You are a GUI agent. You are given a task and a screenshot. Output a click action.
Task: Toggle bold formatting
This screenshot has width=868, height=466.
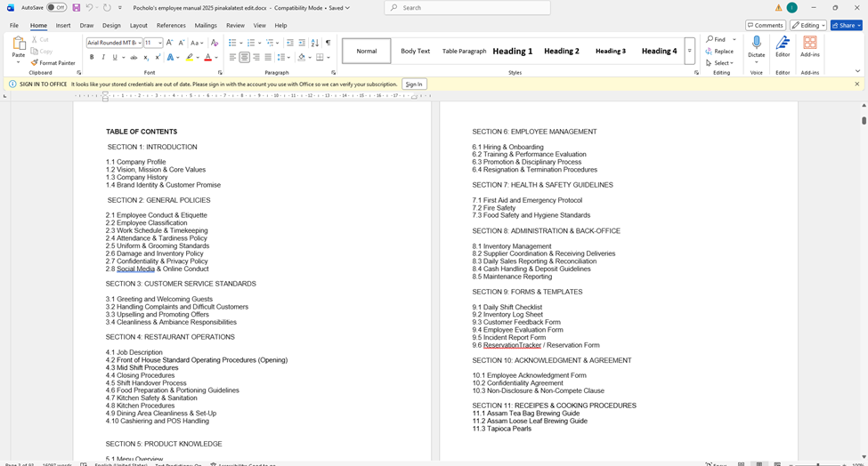pyautogui.click(x=92, y=58)
